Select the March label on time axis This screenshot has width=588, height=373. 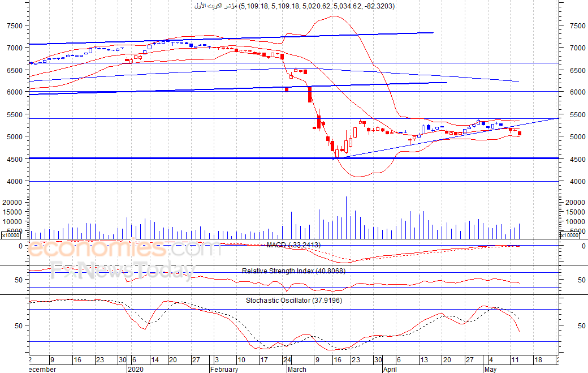click(297, 369)
